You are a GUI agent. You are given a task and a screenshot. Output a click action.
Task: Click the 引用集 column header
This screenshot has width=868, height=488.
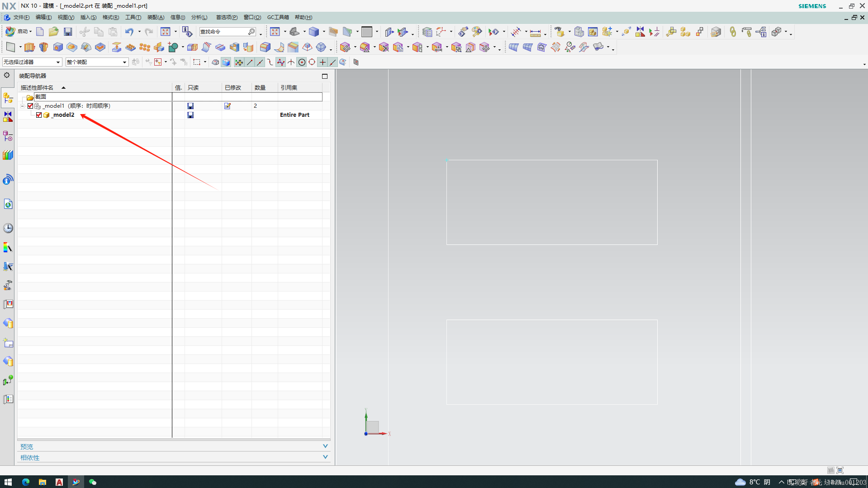coord(300,87)
